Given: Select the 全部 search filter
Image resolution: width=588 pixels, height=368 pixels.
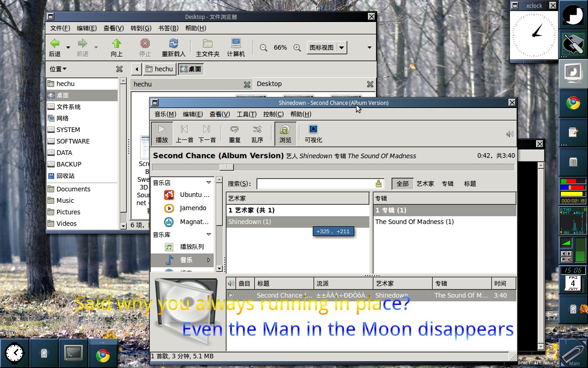Looking at the screenshot, I should tap(402, 184).
